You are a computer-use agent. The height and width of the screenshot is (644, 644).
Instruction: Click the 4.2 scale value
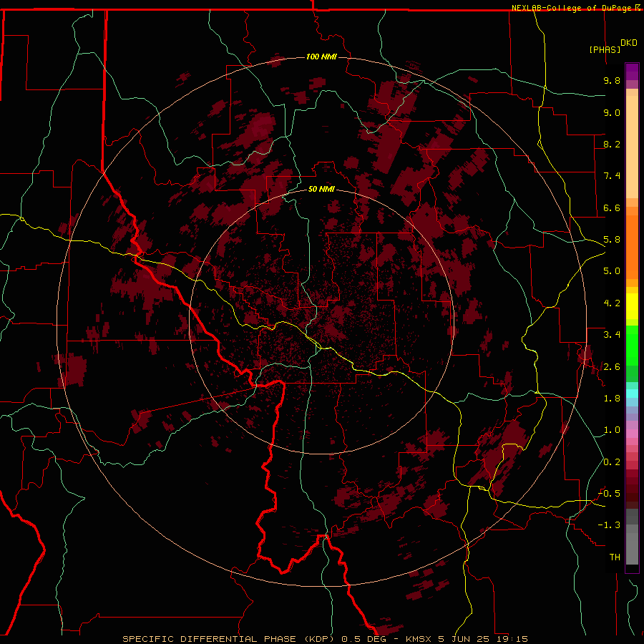(x=612, y=303)
